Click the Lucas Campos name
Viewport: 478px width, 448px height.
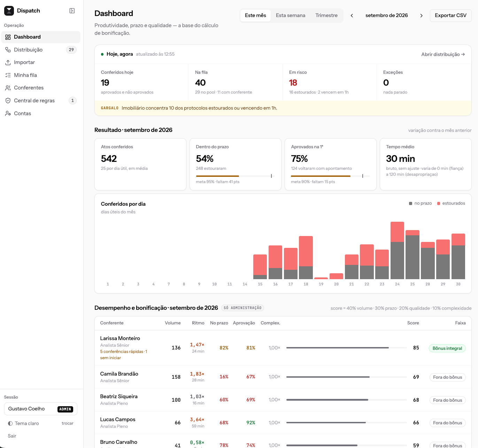coord(118,419)
